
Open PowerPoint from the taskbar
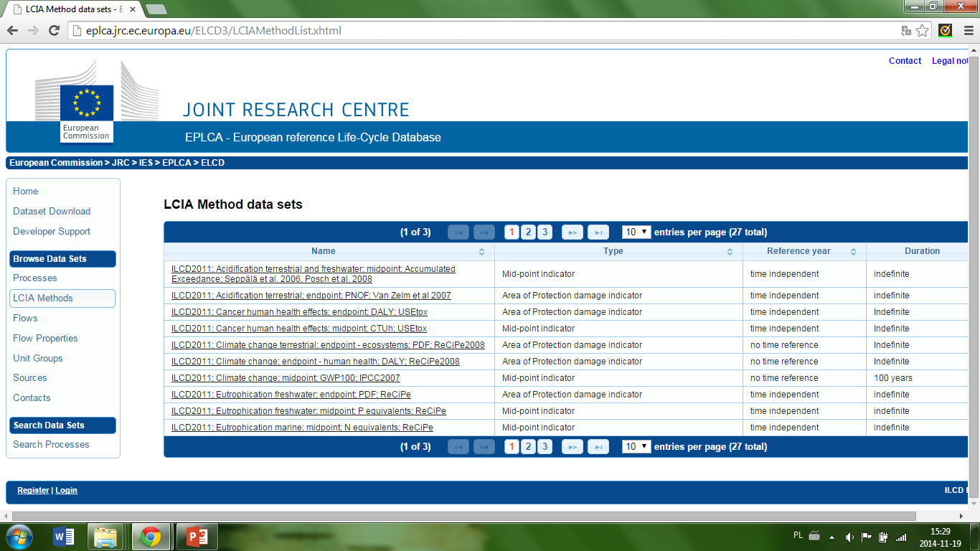(197, 537)
